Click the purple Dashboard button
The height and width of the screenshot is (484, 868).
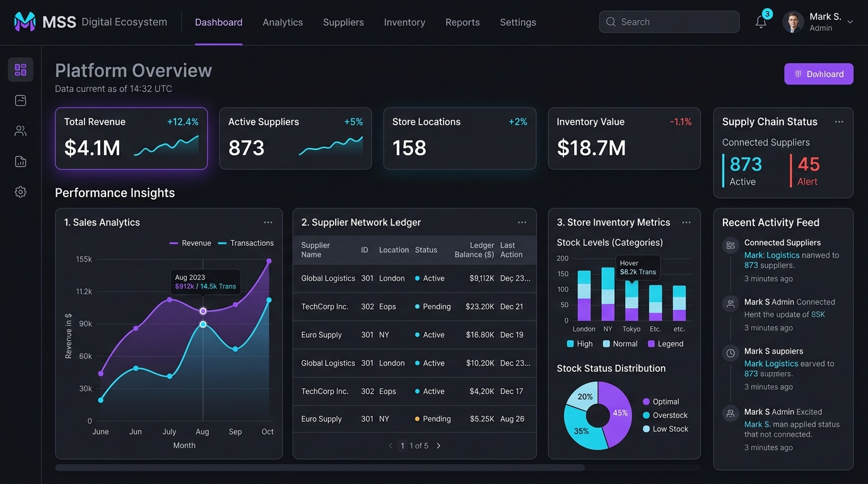(819, 74)
